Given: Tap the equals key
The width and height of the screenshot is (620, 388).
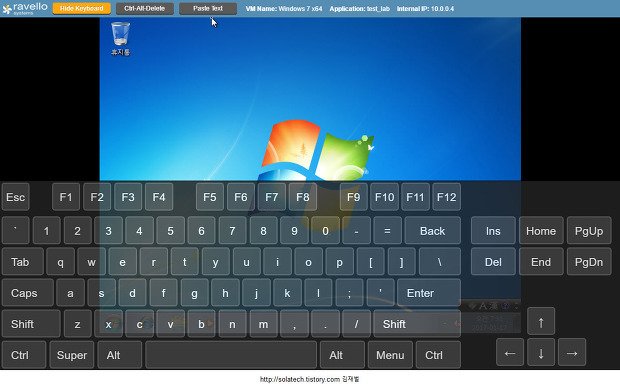Looking at the screenshot, I should pos(388,231).
